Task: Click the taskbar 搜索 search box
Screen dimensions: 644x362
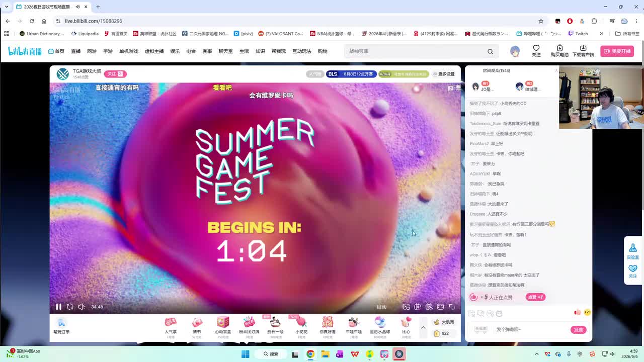Action: pyautogui.click(x=271, y=354)
